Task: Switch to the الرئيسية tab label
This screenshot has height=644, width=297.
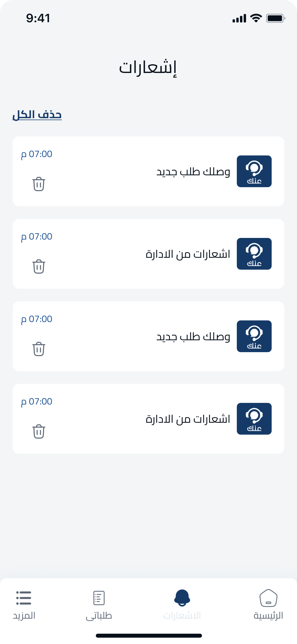Action: (x=268, y=616)
